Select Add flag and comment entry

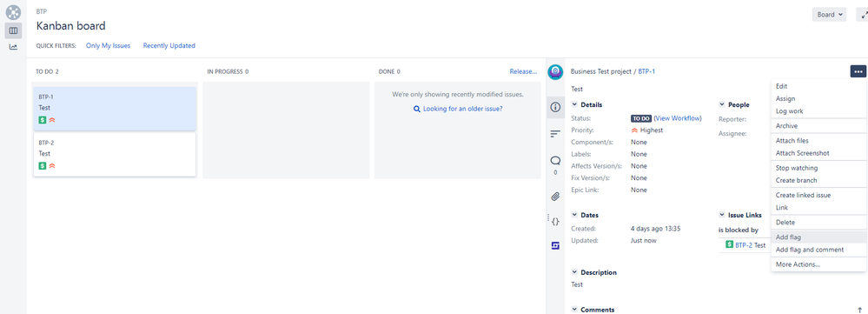[x=818, y=250]
